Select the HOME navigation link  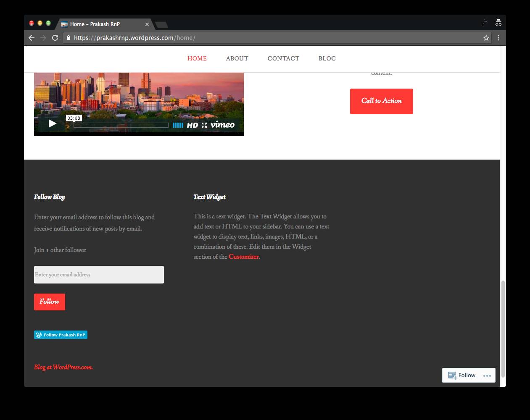(197, 58)
